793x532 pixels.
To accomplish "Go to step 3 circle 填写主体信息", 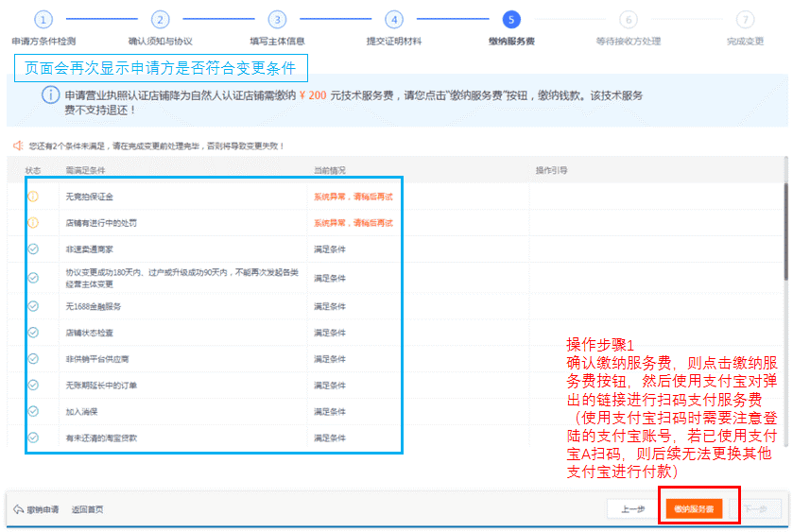I will [277, 20].
